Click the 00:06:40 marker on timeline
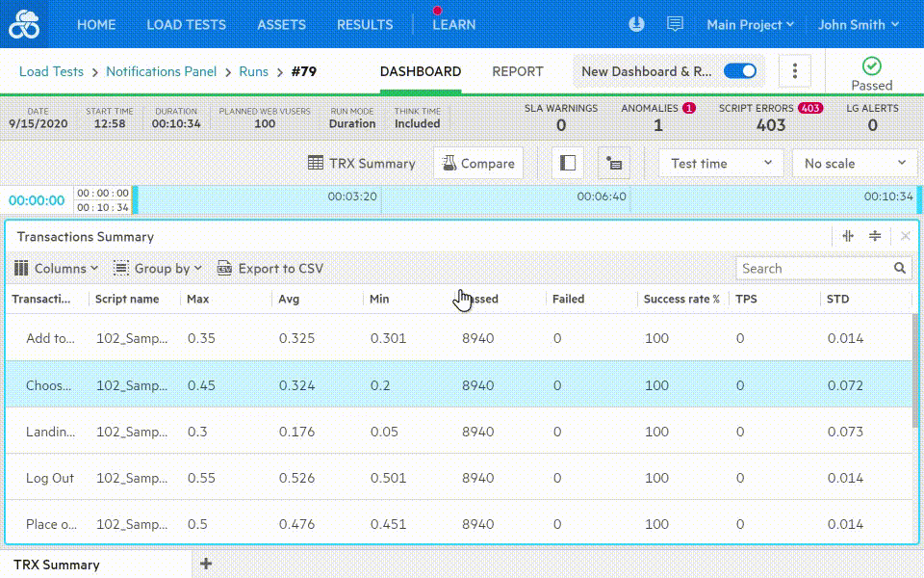The width and height of the screenshot is (924, 578). click(x=602, y=196)
